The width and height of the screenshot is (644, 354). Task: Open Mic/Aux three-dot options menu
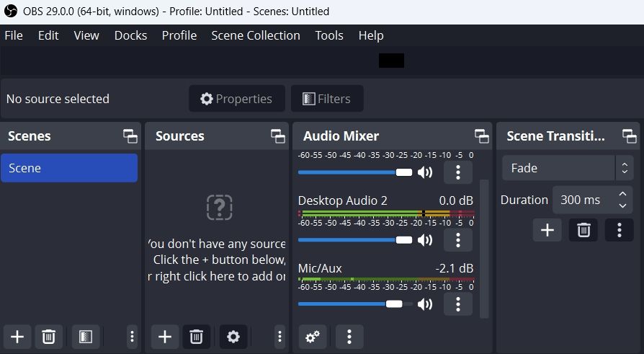458,304
